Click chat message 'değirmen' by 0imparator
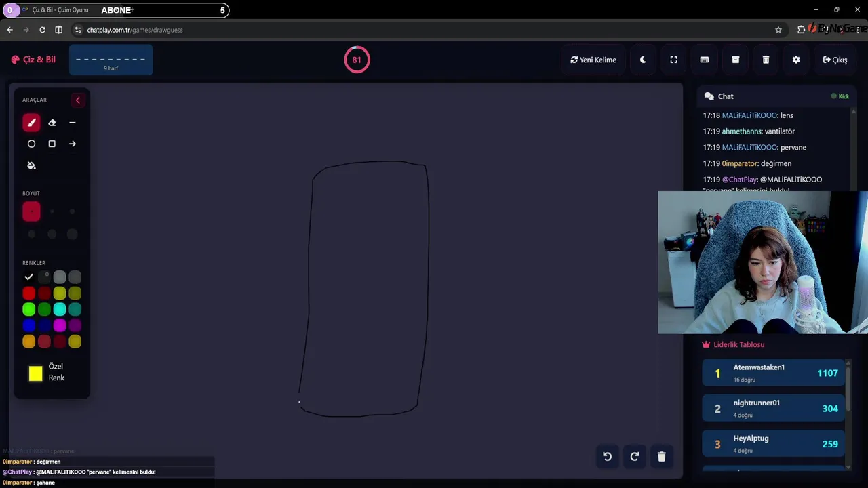This screenshot has width=868, height=488. tap(747, 163)
